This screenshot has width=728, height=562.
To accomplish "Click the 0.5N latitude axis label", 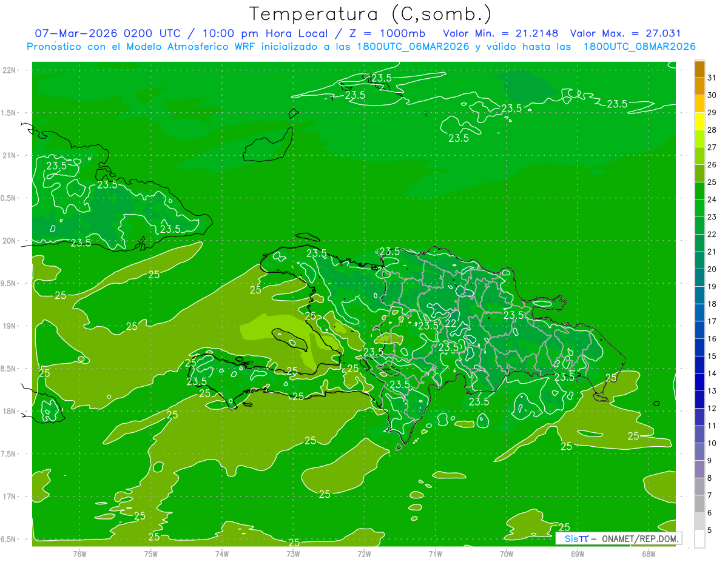I will coord(10,198).
